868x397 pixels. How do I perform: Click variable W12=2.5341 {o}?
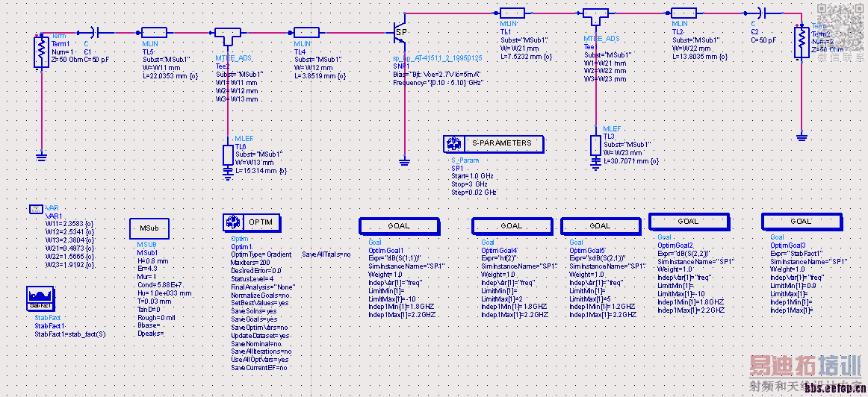point(69,231)
